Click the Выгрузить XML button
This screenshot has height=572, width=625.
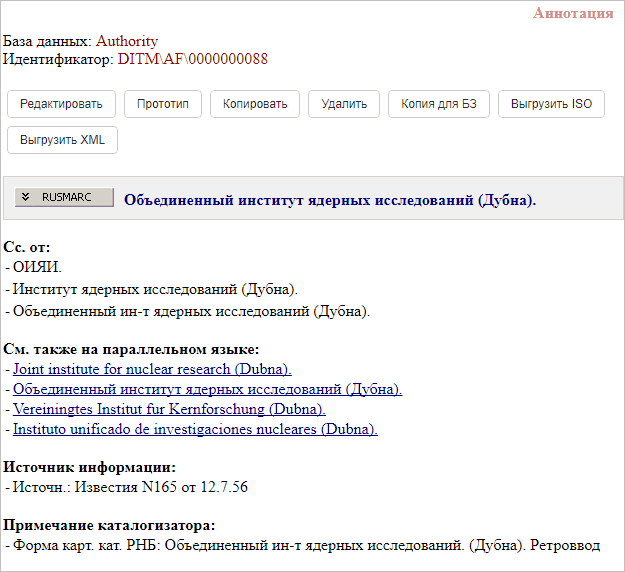point(62,140)
